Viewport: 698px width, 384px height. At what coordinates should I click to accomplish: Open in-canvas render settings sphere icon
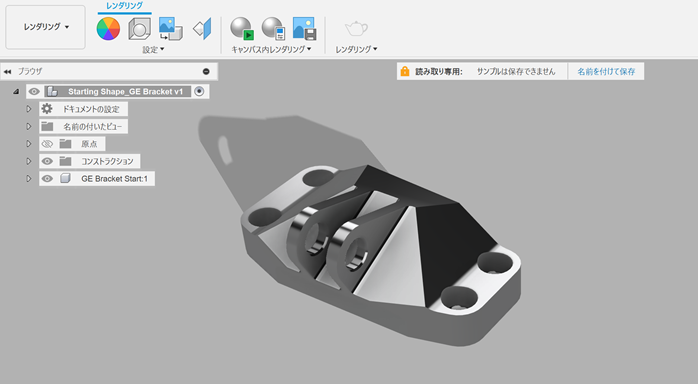point(273,29)
